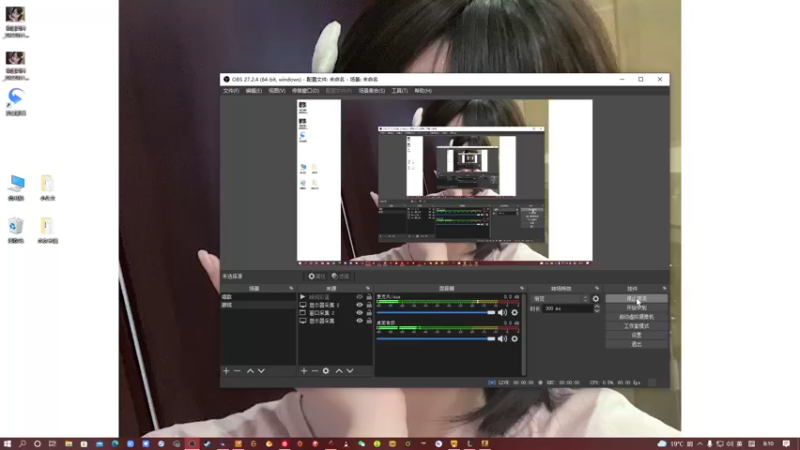Toggle visibility of 显示器采集 2 source

(359, 305)
